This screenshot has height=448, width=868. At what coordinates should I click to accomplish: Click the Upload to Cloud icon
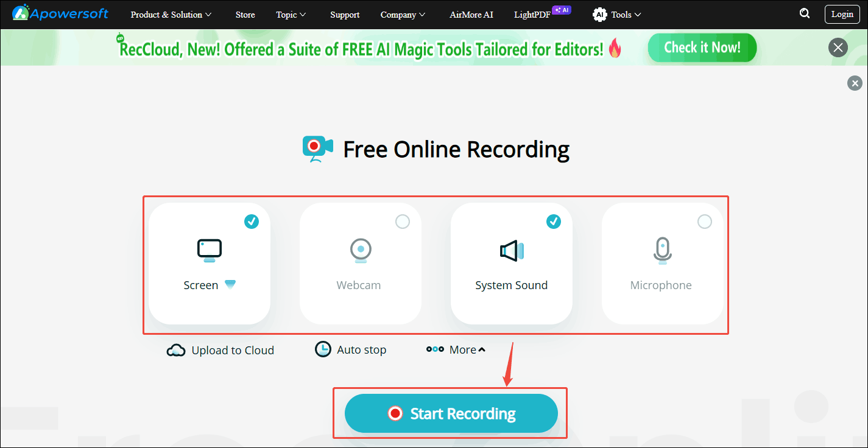[176, 349]
